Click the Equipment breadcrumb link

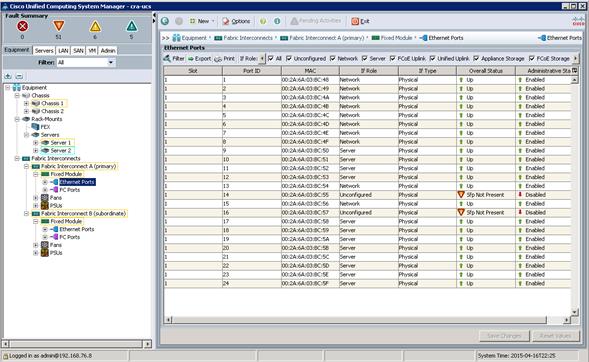point(194,38)
